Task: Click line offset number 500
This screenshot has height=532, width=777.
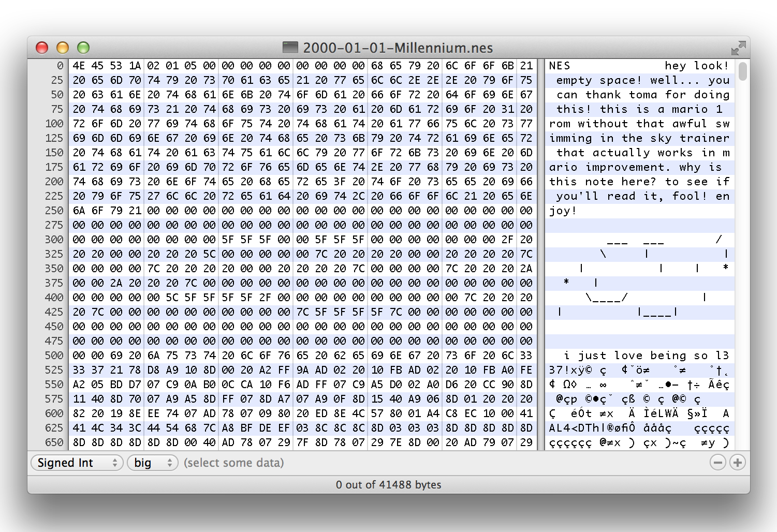Action: pos(54,356)
